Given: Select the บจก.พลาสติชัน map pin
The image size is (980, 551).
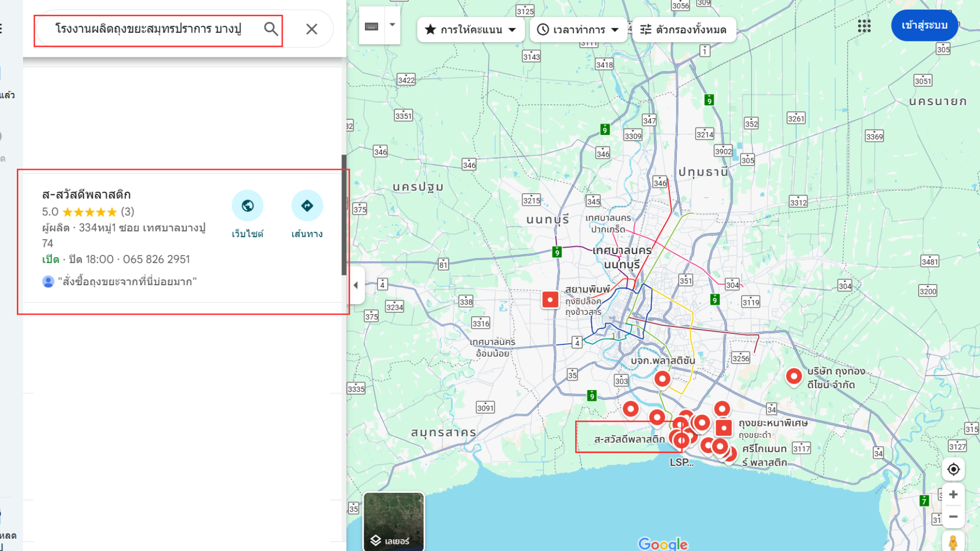Looking at the screenshot, I should [662, 379].
